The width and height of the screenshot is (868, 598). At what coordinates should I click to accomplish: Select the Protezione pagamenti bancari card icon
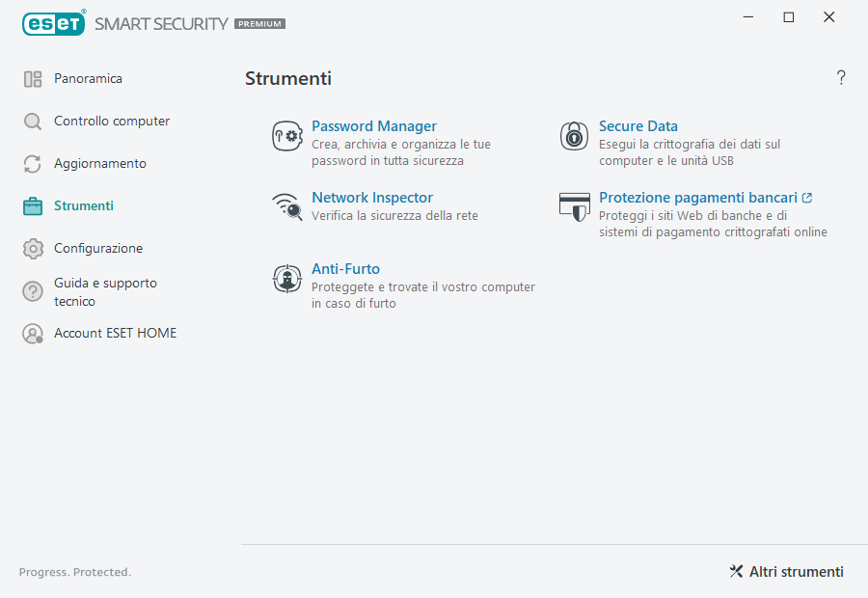point(574,206)
